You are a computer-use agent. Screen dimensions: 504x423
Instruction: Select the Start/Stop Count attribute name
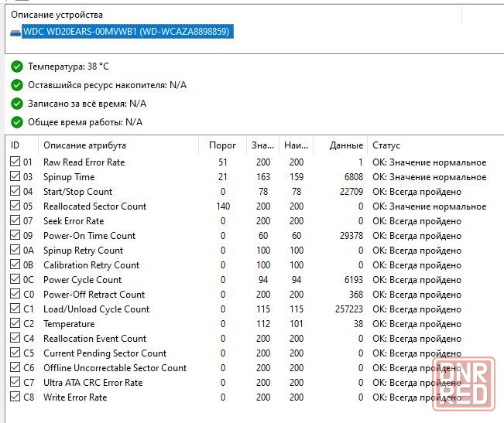[77, 192]
